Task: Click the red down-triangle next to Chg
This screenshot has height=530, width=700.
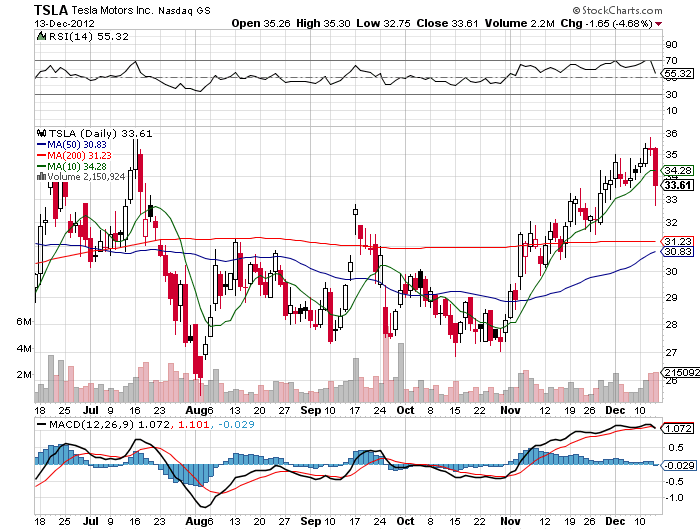Action: (x=659, y=24)
